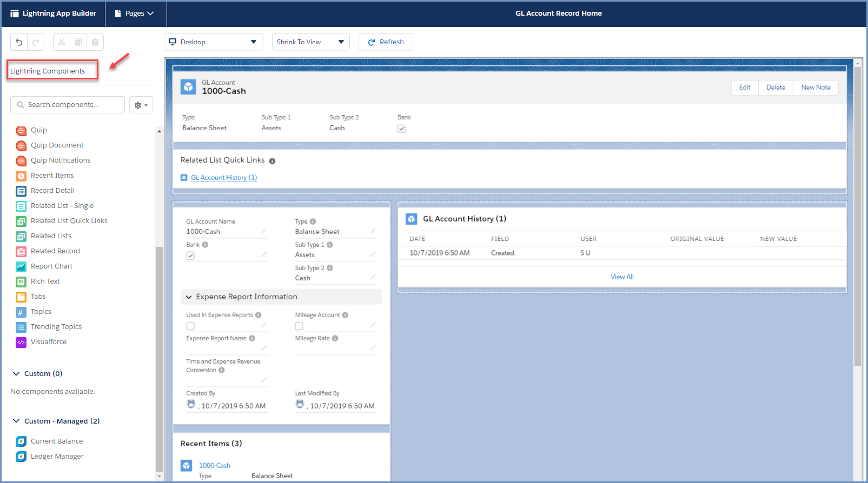Click the Edit button
Viewport: 868px width, 483px height.
tap(745, 88)
